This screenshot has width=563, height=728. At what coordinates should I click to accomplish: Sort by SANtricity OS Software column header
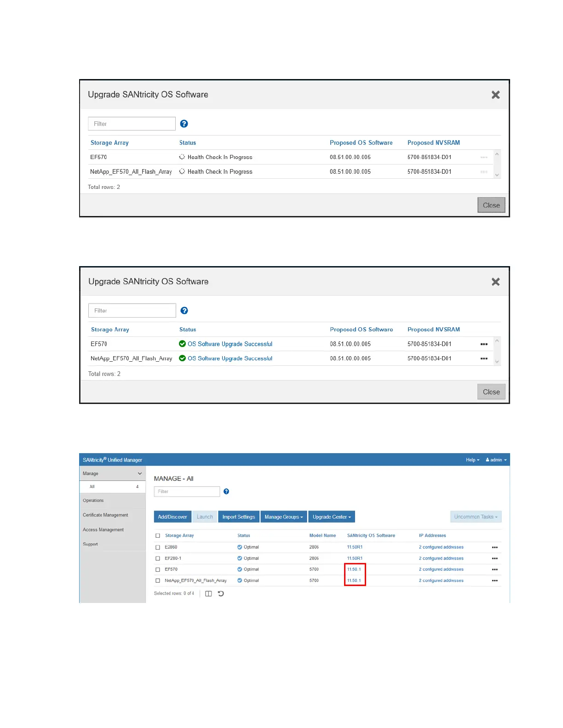click(371, 536)
